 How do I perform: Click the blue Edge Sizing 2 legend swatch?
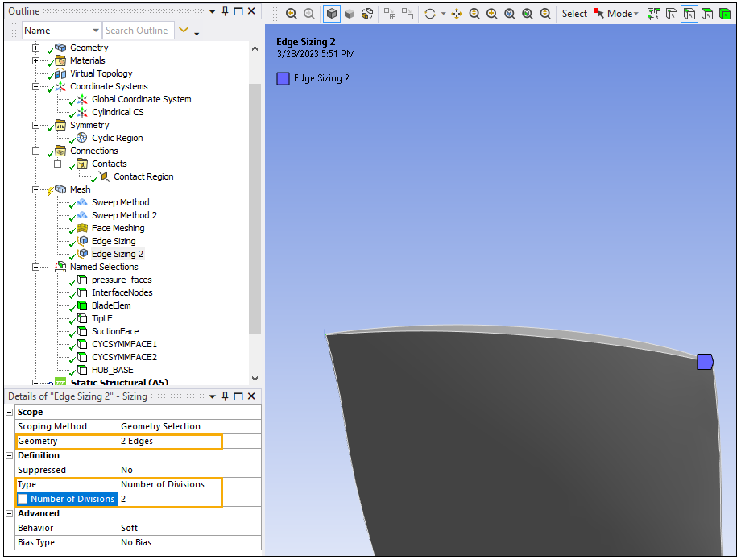click(283, 78)
